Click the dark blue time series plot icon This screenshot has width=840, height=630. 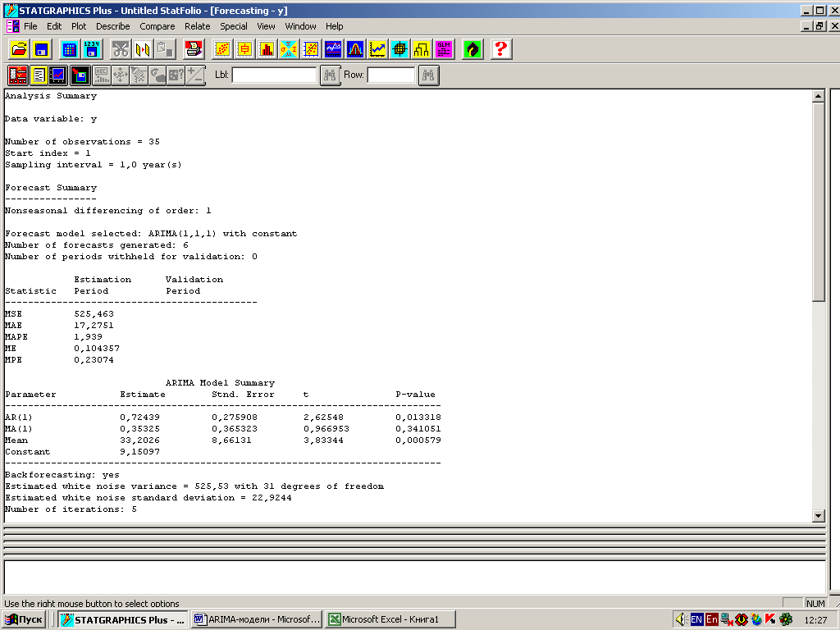[x=333, y=49]
